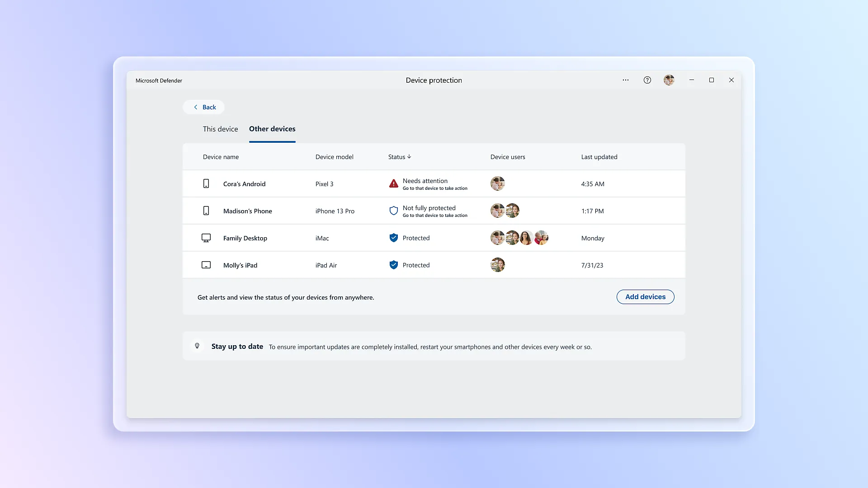Click the Protected shield icon for Molly's iPad
The image size is (868, 488).
pyautogui.click(x=393, y=265)
